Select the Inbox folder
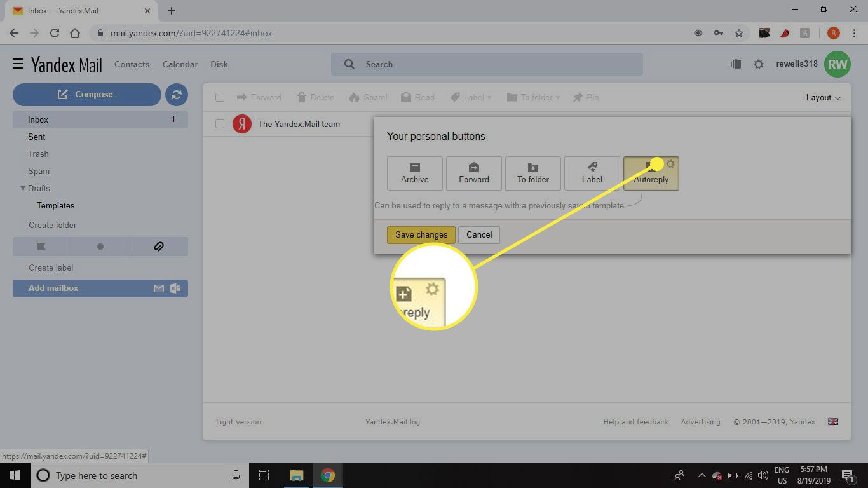Viewport: 868px width, 488px height. pyautogui.click(x=100, y=119)
